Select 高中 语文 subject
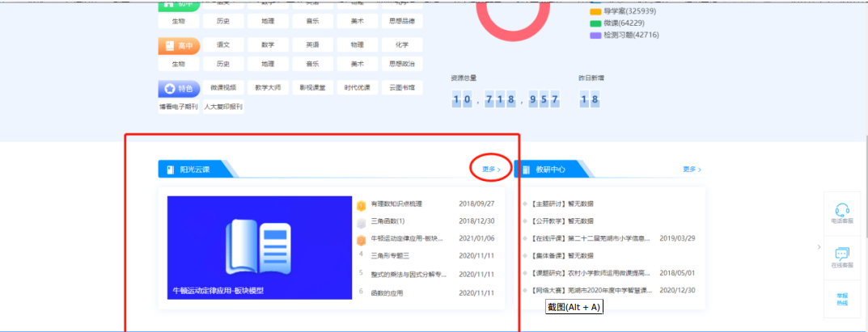 point(222,45)
